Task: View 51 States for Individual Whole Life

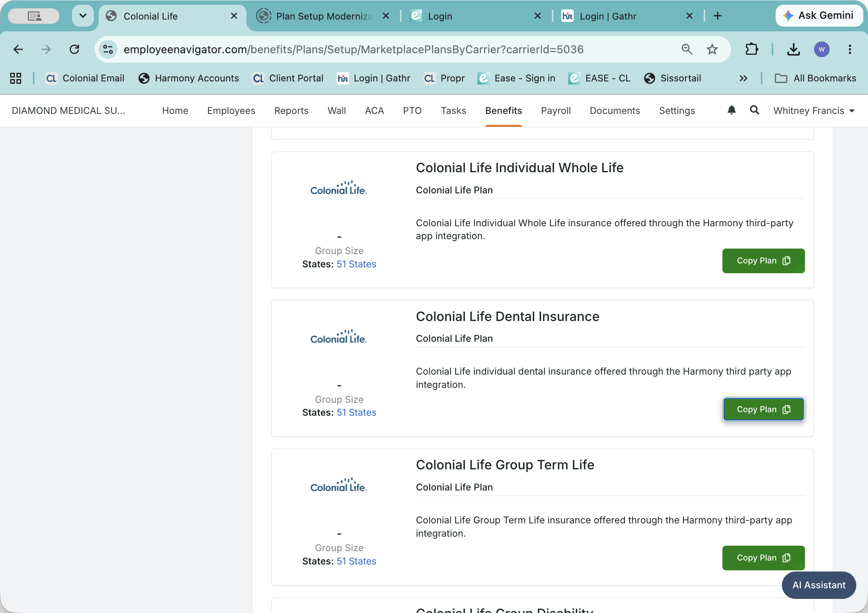Action: (357, 264)
